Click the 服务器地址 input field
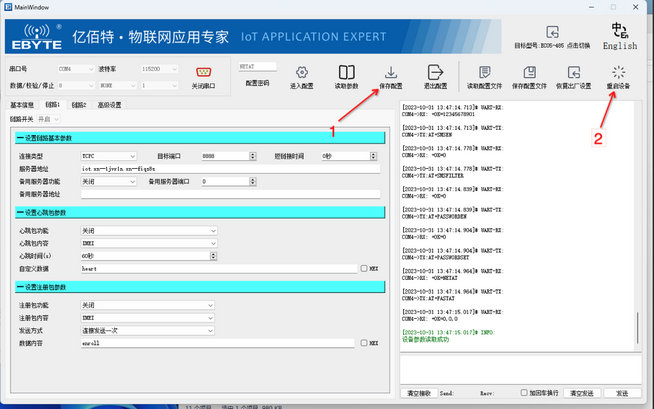This screenshot has height=409, width=654. tap(228, 169)
